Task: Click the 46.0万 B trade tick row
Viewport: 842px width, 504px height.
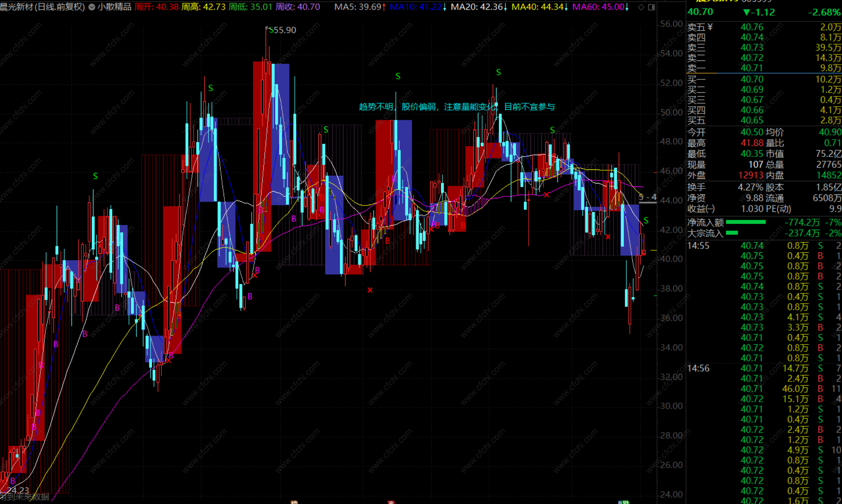Action: tap(795, 389)
